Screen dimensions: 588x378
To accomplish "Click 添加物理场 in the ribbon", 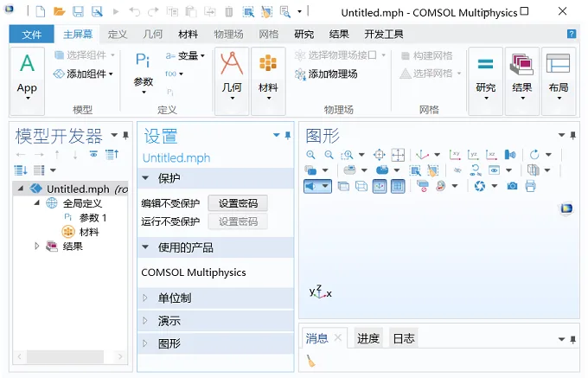I will click(x=326, y=74).
